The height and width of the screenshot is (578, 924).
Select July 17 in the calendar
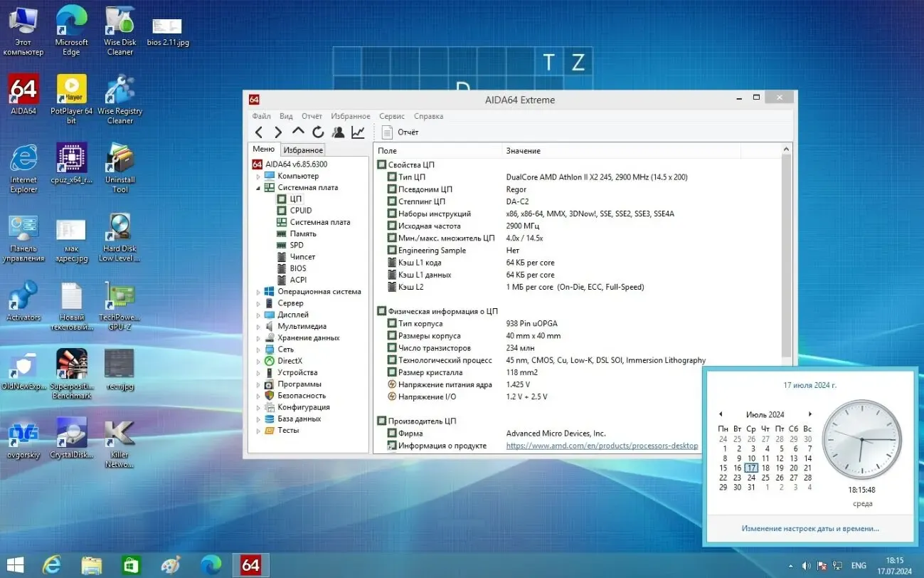pos(751,468)
